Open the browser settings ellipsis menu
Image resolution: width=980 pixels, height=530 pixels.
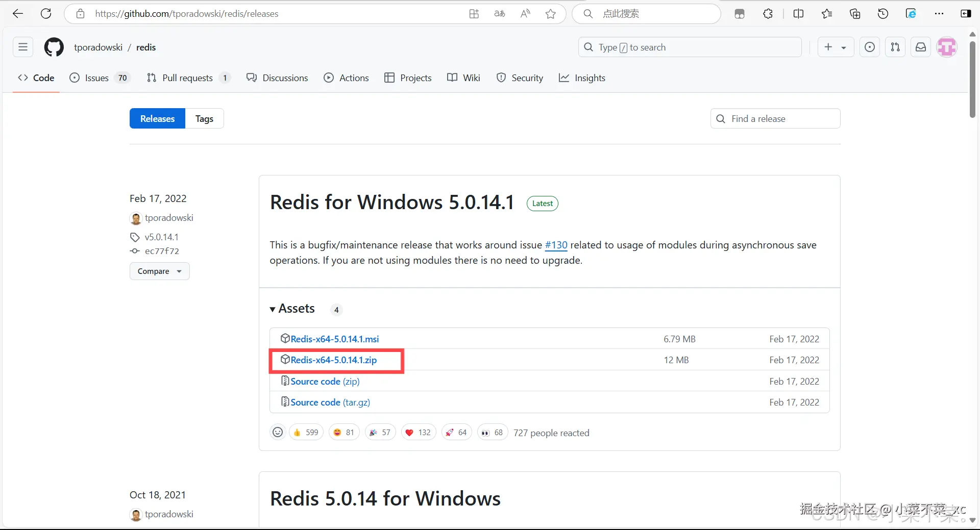(x=939, y=14)
